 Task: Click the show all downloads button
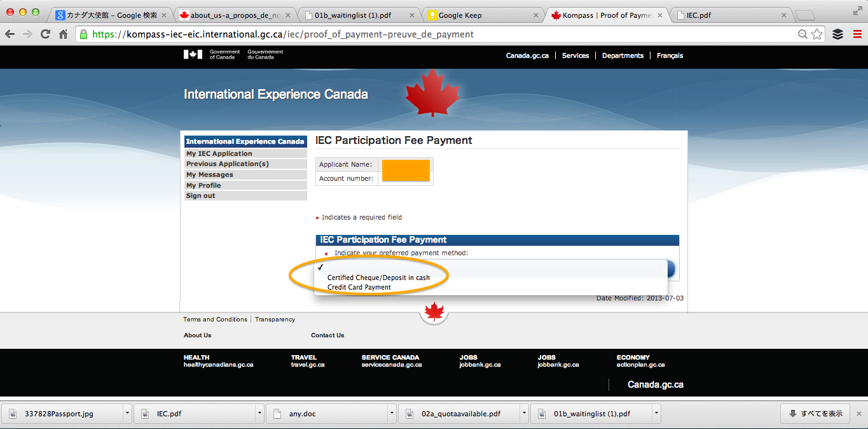click(815, 414)
